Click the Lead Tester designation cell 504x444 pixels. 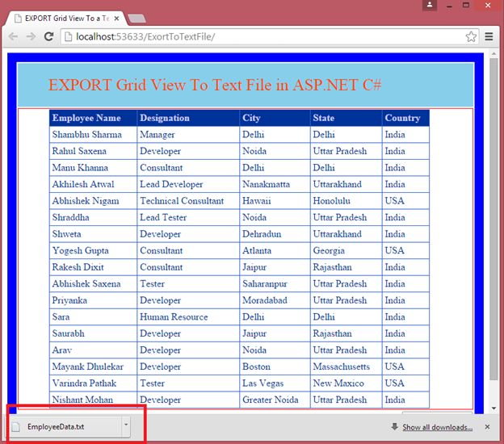188,217
